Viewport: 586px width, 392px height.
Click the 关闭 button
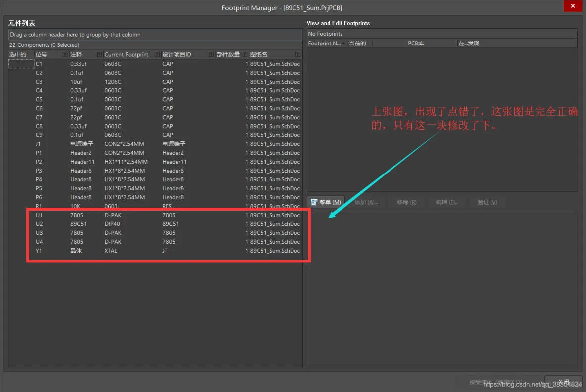(x=563, y=382)
